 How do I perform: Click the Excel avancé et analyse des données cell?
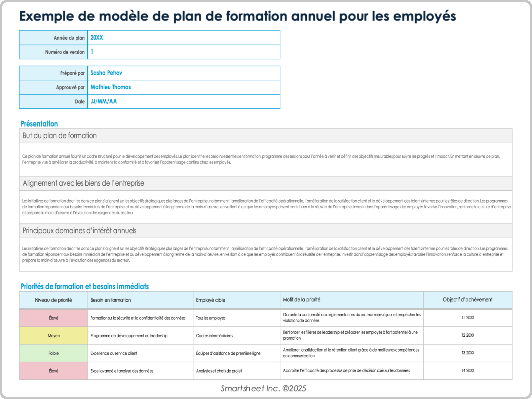[x=122, y=371]
